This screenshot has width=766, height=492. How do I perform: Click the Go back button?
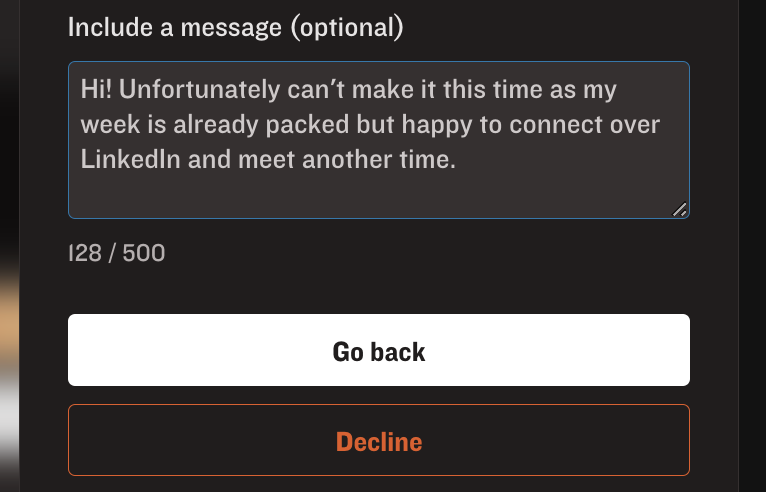point(379,350)
